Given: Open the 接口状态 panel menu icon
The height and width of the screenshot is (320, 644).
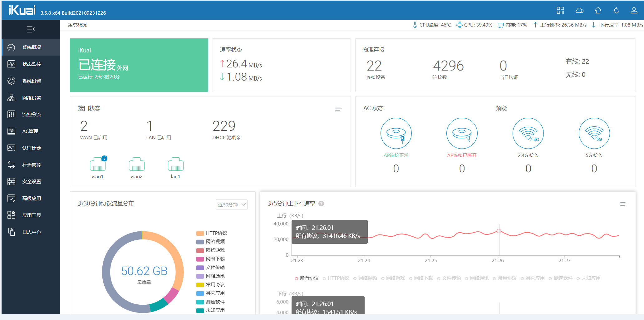Looking at the screenshot, I should (338, 109).
